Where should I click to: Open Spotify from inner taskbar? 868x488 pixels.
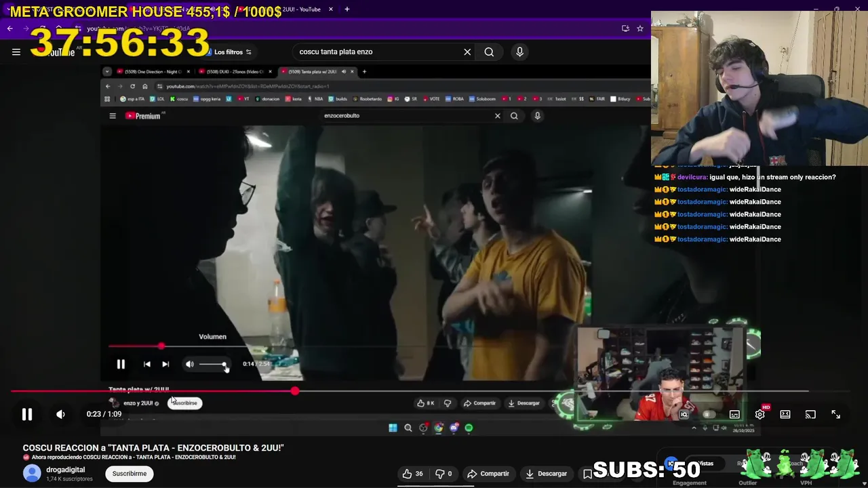469,428
